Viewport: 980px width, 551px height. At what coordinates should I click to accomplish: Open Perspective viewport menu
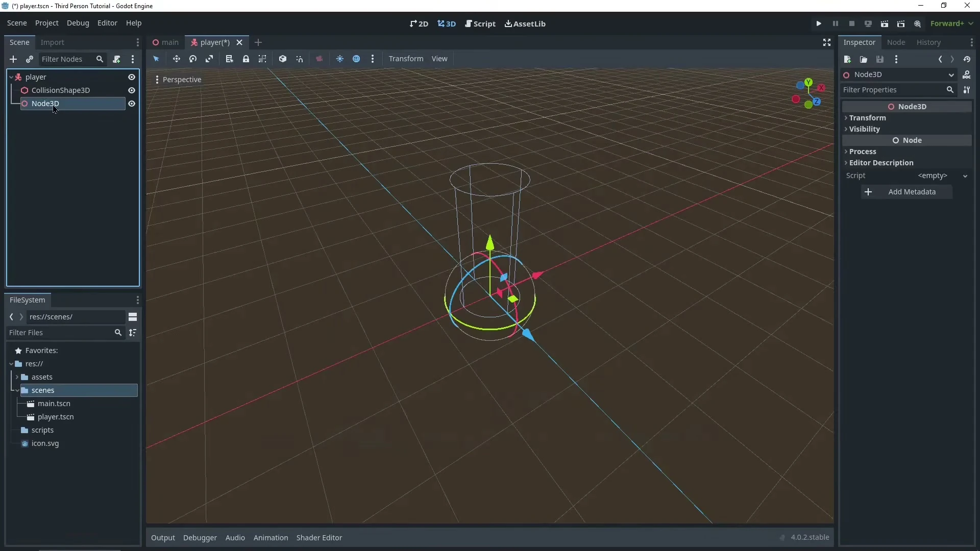pos(178,80)
